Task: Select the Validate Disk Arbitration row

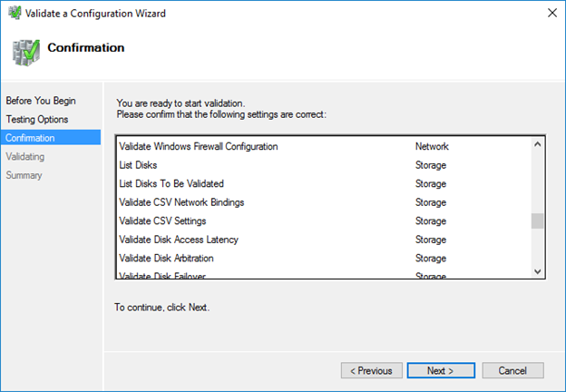Action: (324, 258)
